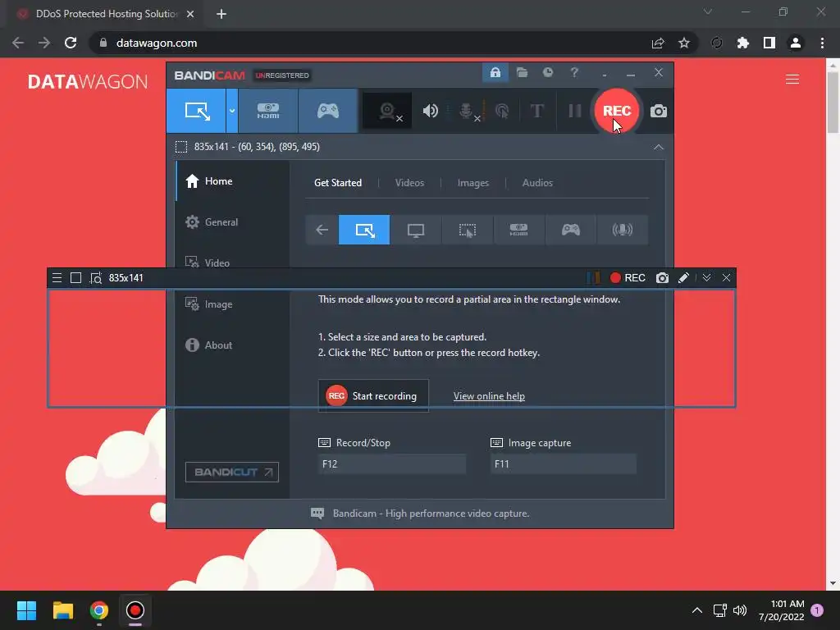
Task: Select audio only recording mode icon
Action: [622, 230]
